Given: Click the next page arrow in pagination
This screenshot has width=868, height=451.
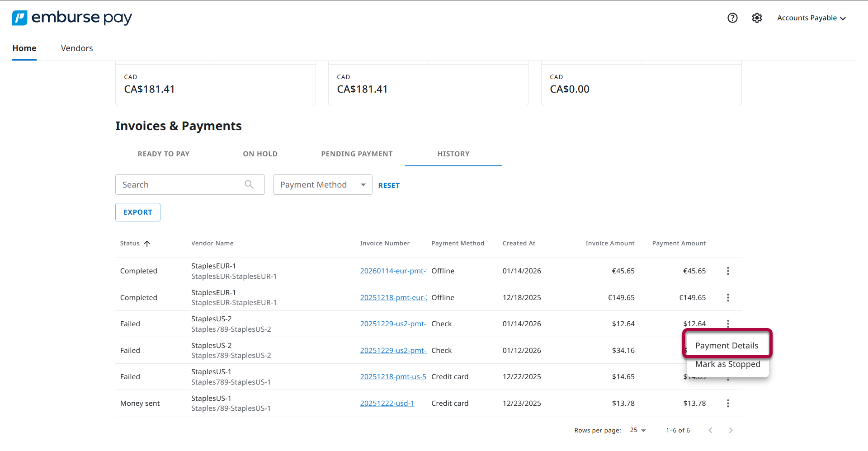Looking at the screenshot, I should pos(731,430).
